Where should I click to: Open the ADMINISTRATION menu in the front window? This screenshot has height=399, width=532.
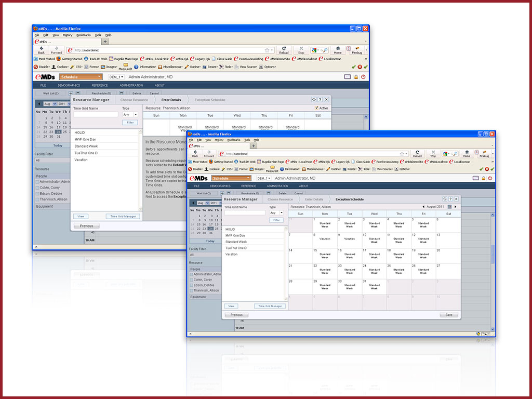[277, 186]
